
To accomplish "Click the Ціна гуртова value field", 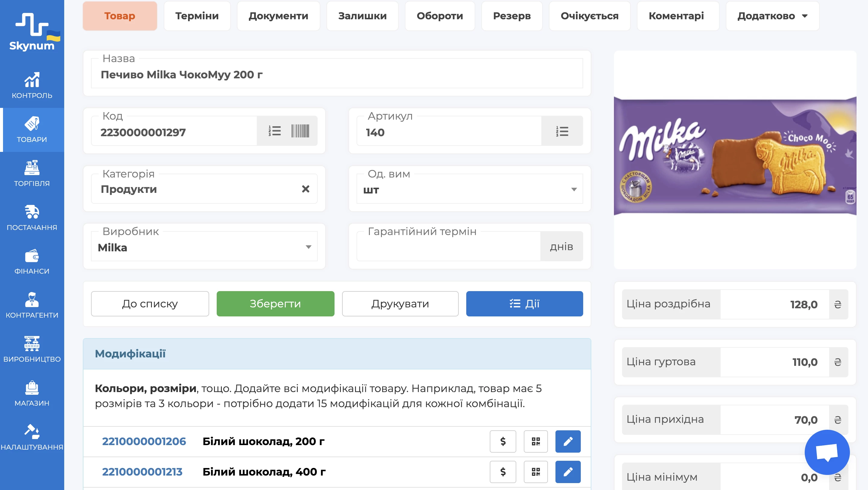I will pos(774,362).
